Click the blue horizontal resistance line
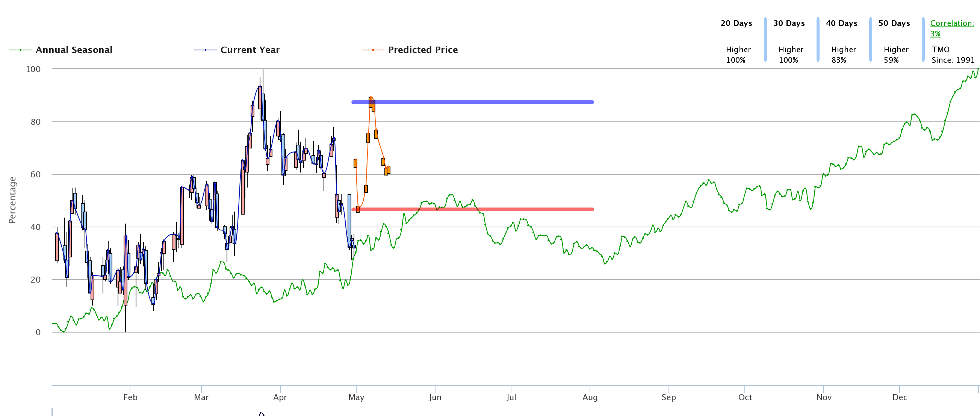Image resolution: width=980 pixels, height=416 pixels. pos(472,102)
